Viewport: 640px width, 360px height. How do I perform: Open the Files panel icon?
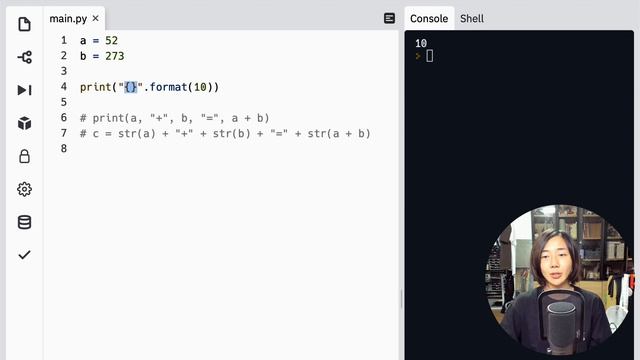coord(24,24)
